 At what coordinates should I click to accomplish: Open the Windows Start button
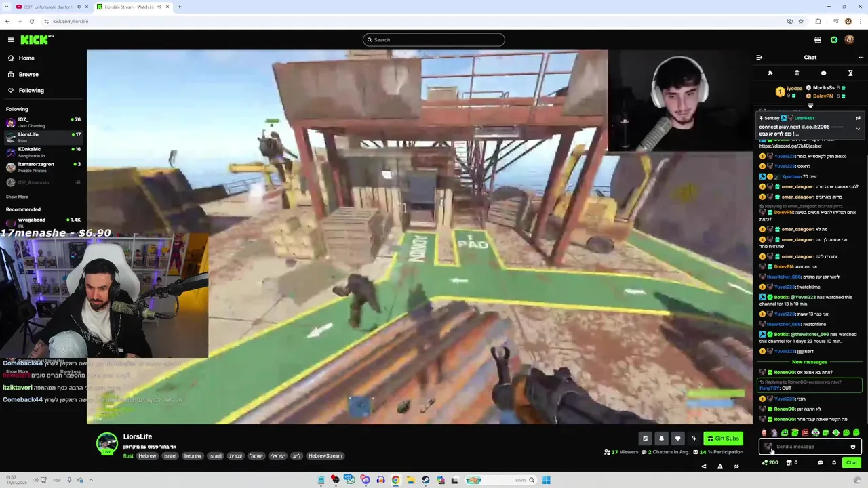pos(546,480)
